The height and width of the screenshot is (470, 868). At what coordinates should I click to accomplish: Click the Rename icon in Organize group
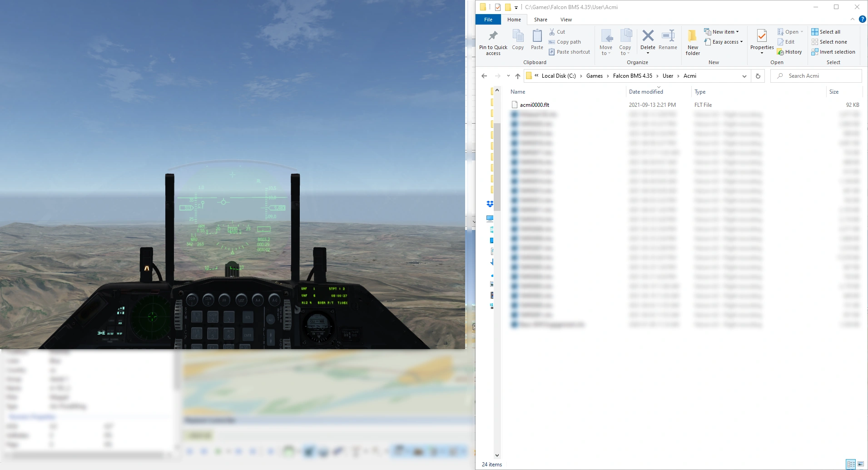coord(668,40)
